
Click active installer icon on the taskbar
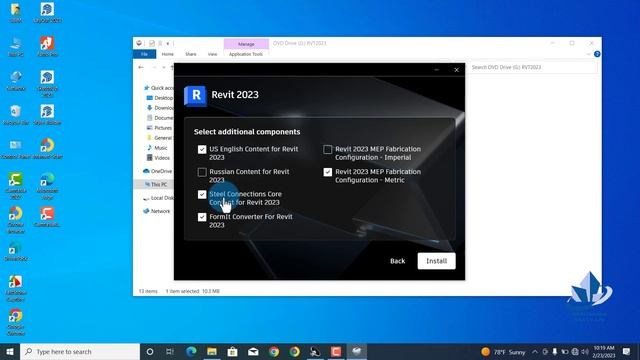click(357, 351)
